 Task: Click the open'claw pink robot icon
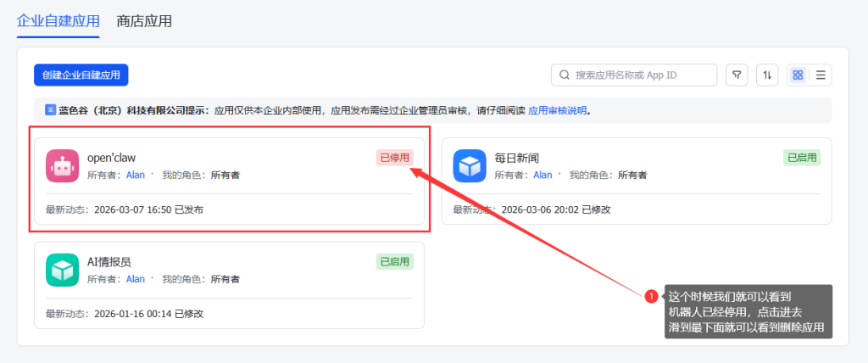(62, 165)
